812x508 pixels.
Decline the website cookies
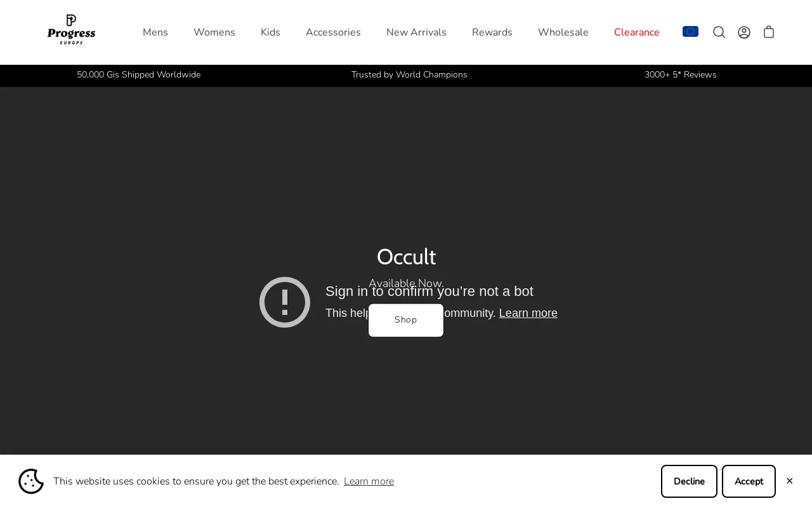point(689,481)
